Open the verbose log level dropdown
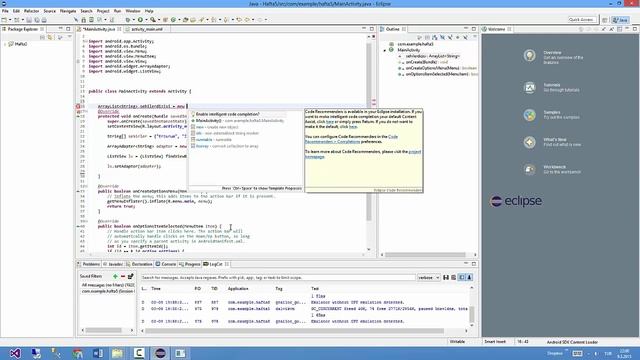Viewport: 640px width, 360px height. pos(428,278)
